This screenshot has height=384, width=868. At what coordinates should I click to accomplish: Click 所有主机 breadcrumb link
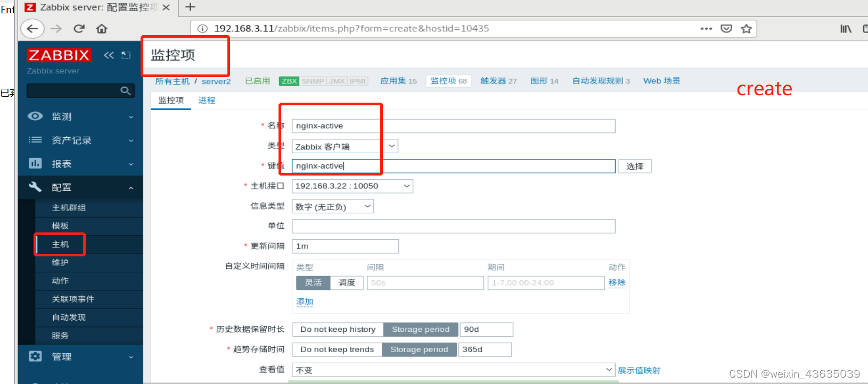pyautogui.click(x=173, y=81)
